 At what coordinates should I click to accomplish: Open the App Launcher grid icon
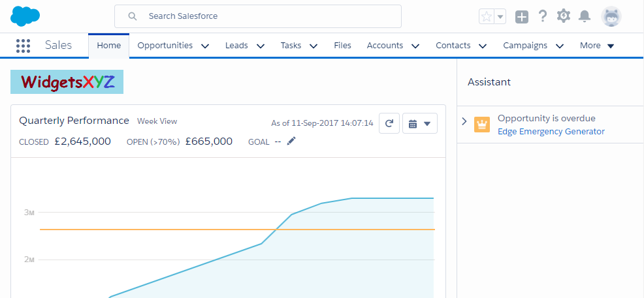click(x=23, y=46)
